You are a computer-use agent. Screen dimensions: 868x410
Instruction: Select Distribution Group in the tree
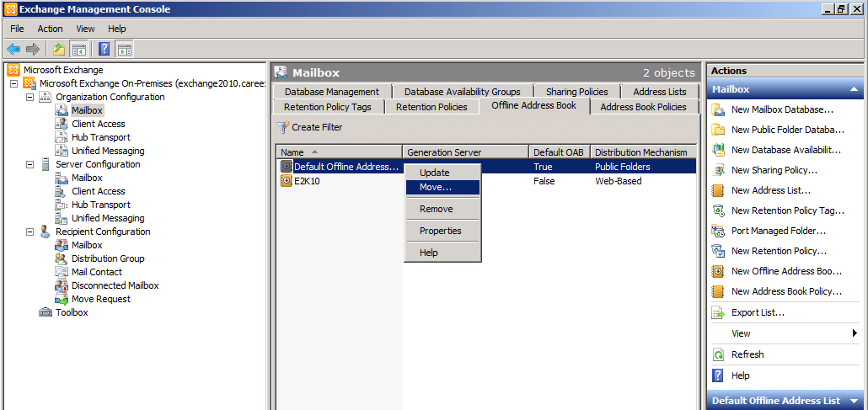108,259
